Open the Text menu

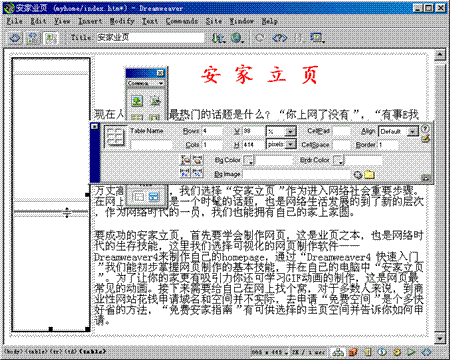coord(150,21)
